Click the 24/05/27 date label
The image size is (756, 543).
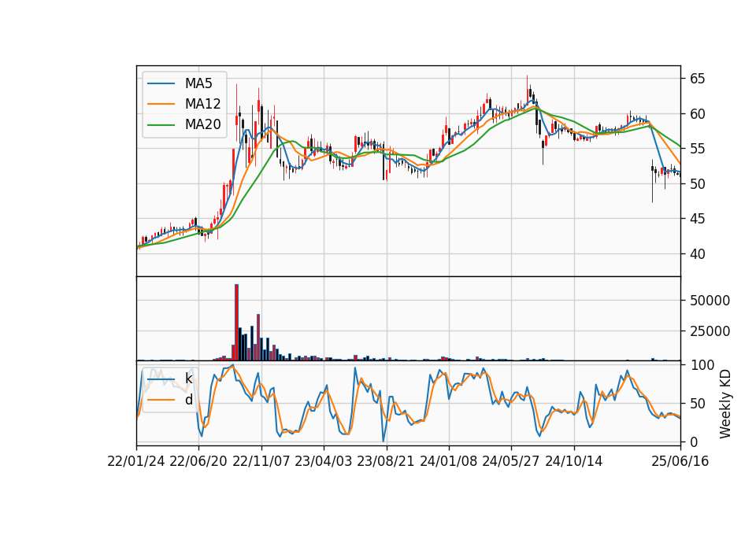(511, 462)
